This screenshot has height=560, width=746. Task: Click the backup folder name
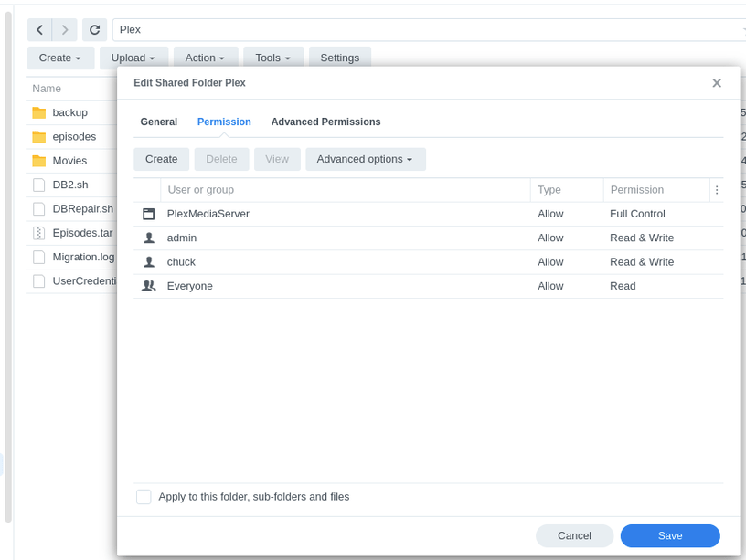coord(69,112)
